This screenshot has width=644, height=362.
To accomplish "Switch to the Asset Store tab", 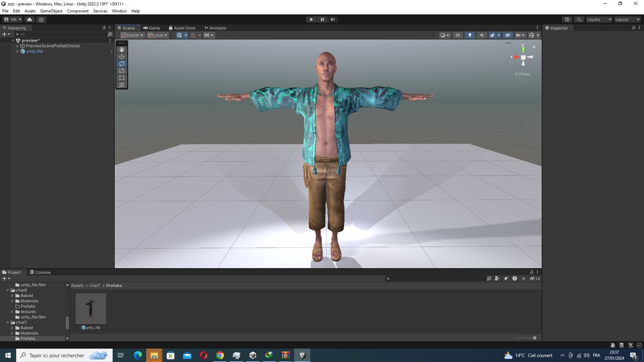I will 182,28.
